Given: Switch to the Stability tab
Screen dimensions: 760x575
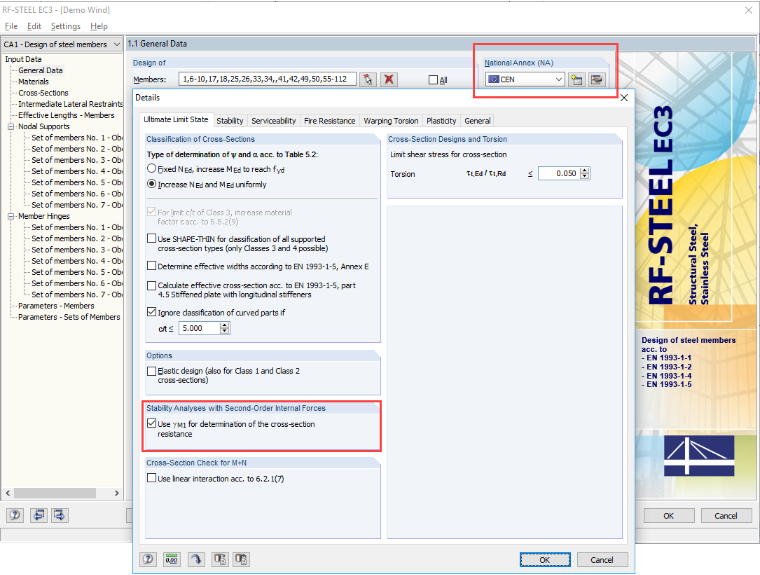Looking at the screenshot, I should (230, 121).
